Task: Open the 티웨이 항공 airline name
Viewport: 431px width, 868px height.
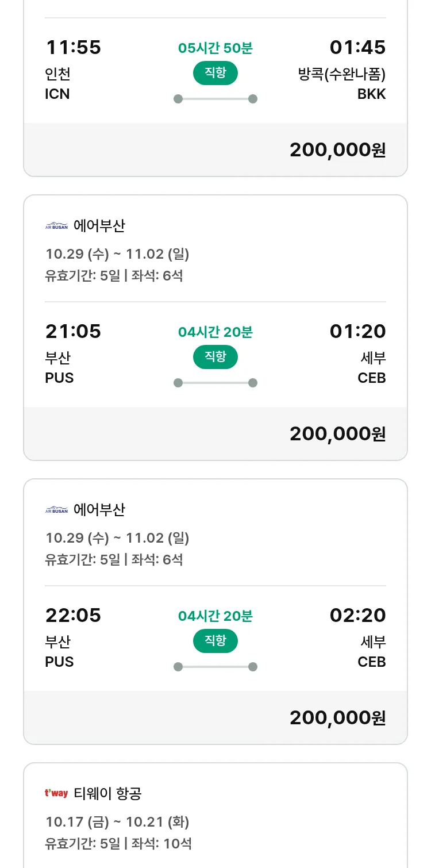Action: [107, 794]
